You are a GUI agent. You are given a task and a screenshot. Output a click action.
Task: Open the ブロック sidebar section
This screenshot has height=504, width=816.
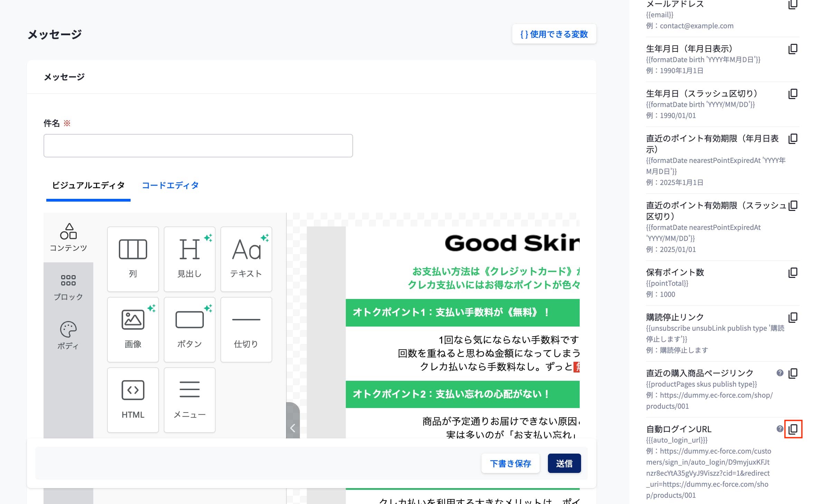pyautogui.click(x=68, y=287)
